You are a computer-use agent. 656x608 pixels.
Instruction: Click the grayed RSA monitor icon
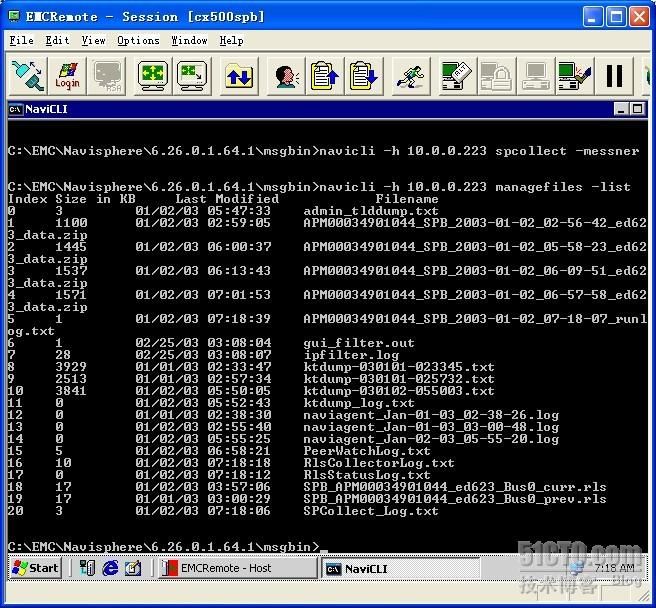pyautogui.click(x=108, y=76)
